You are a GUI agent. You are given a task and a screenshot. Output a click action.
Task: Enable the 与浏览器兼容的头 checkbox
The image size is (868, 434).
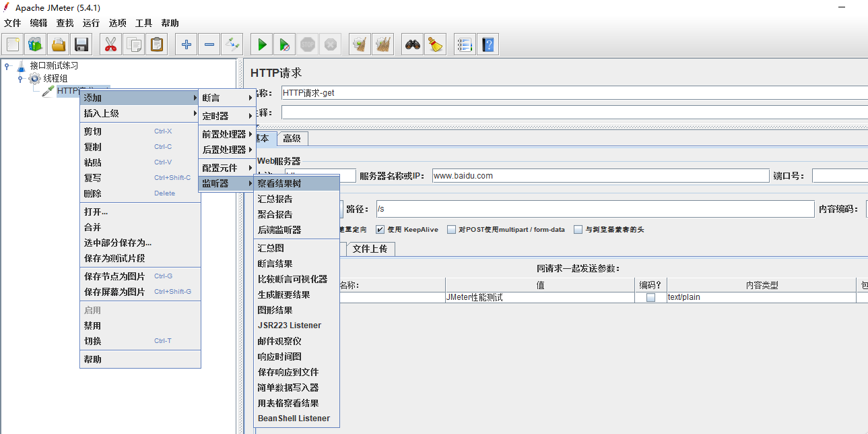click(x=578, y=229)
